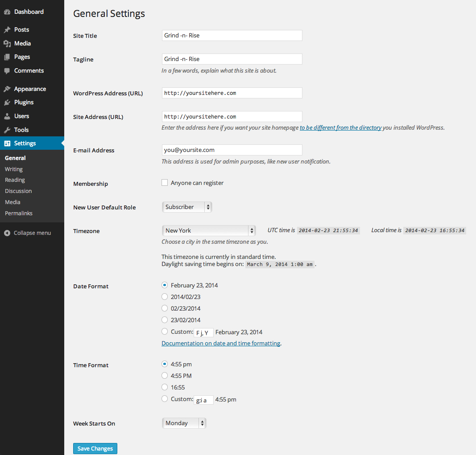
Task: Go to Permalinks settings submenu
Action: click(19, 213)
